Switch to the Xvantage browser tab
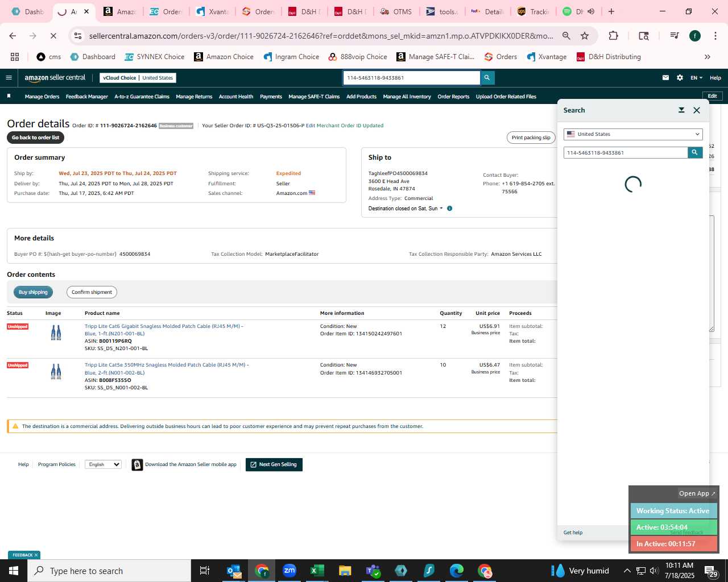 [x=212, y=11]
